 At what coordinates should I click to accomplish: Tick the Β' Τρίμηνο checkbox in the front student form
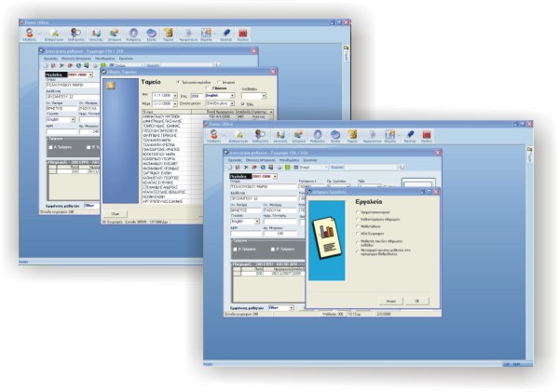pyautogui.click(x=274, y=249)
